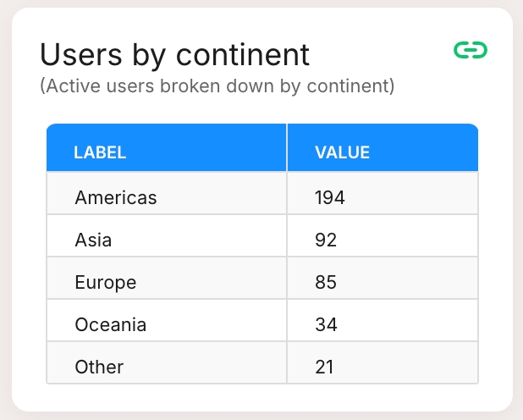
Task: Click the Other row label
Action: (99, 367)
